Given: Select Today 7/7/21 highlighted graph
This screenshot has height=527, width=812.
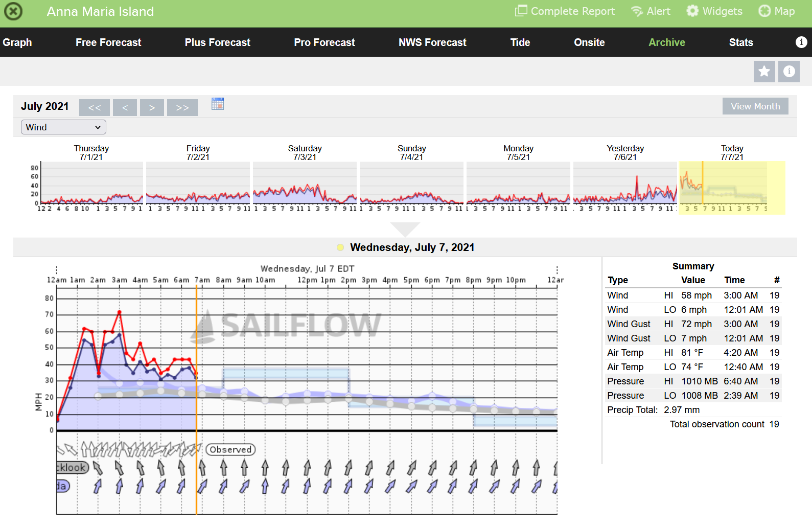Looking at the screenshot, I should (732, 187).
